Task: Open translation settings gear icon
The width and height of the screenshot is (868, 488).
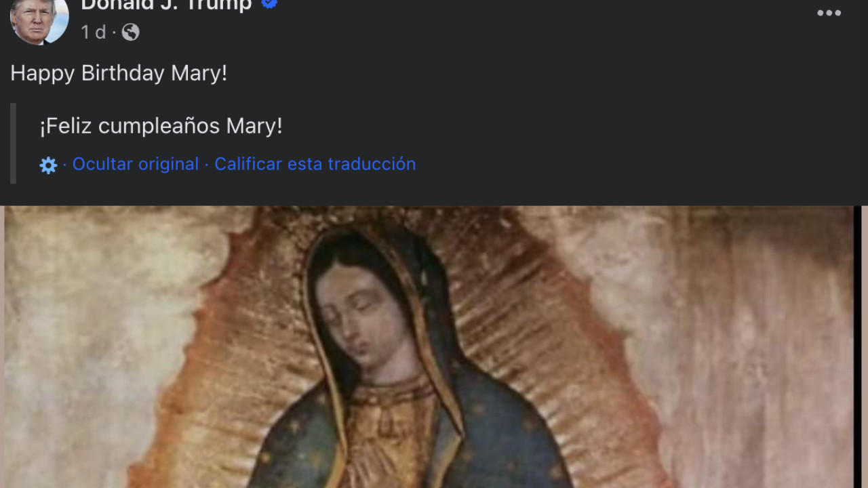Action: 48,165
